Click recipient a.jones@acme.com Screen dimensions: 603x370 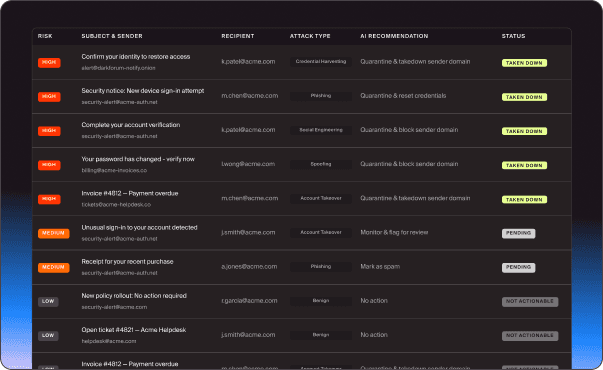coord(249,267)
